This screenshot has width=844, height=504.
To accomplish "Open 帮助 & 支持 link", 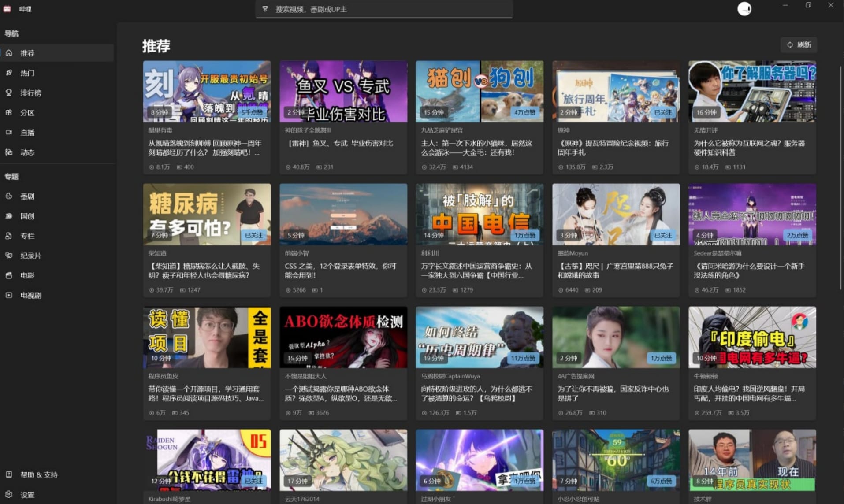I will tap(57, 474).
